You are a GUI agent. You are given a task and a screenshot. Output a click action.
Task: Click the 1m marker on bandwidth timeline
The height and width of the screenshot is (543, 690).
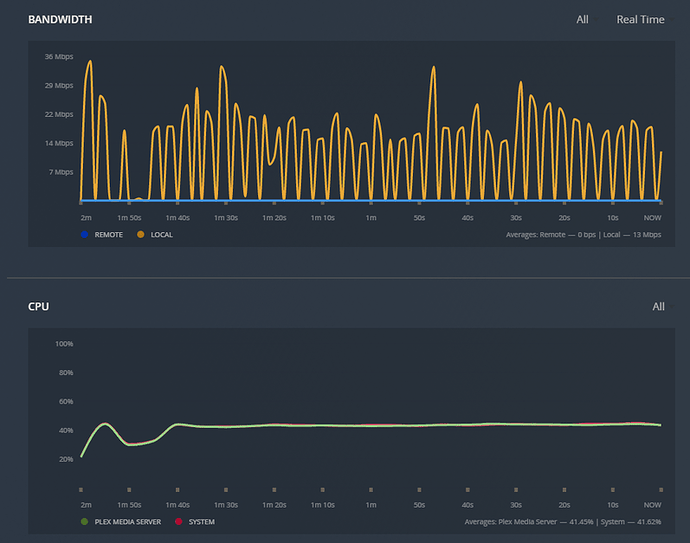point(371,218)
